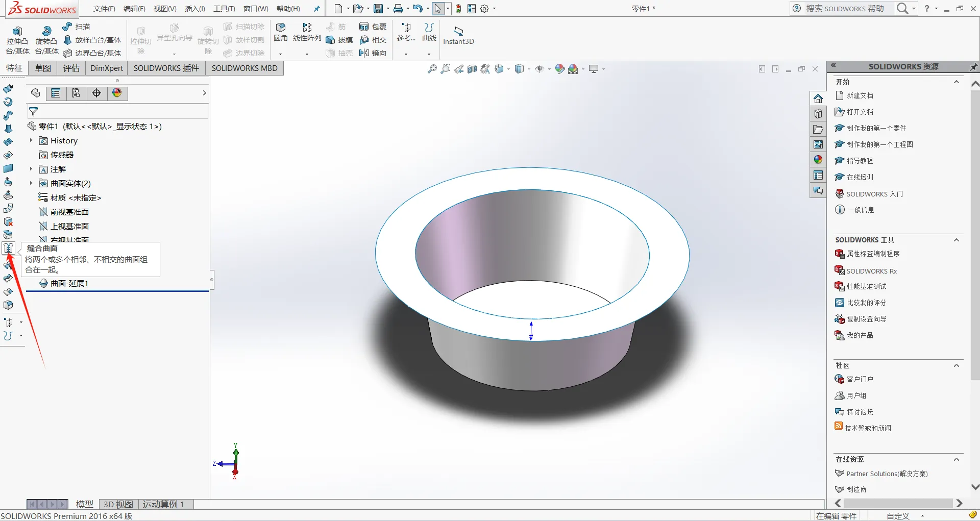Select the Instant3D tool
The height and width of the screenshot is (521, 980).
coord(458,35)
